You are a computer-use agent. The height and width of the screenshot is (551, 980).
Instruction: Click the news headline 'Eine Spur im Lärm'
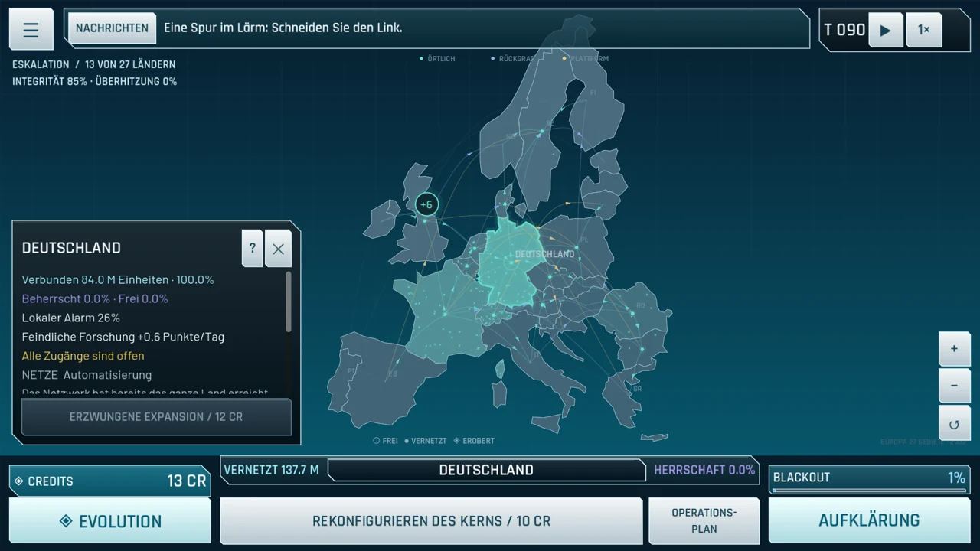coord(283,28)
